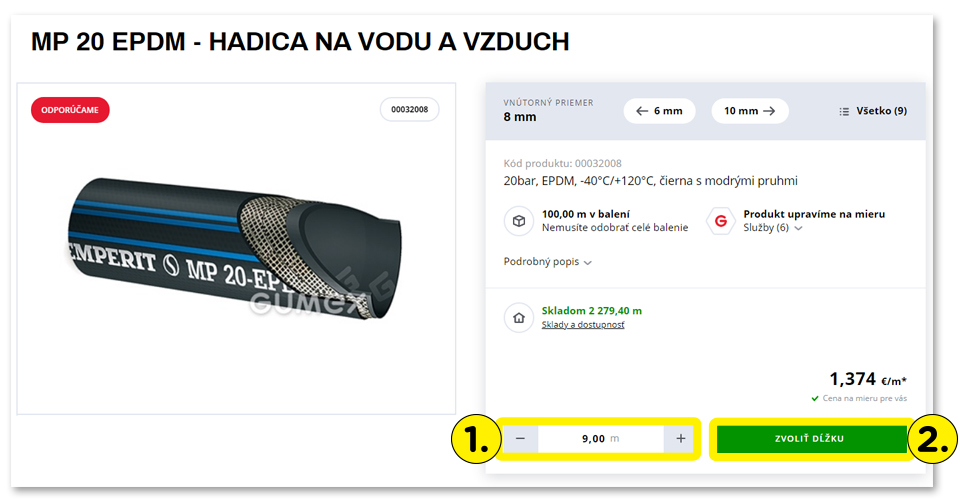Image resolution: width=970 pixels, height=504 pixels.
Task: Open the hose product image
Action: (x=235, y=249)
